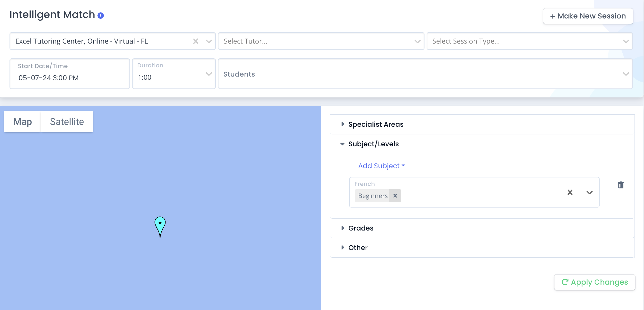
Task: Open French levels dropdown chevron
Action: (590, 192)
